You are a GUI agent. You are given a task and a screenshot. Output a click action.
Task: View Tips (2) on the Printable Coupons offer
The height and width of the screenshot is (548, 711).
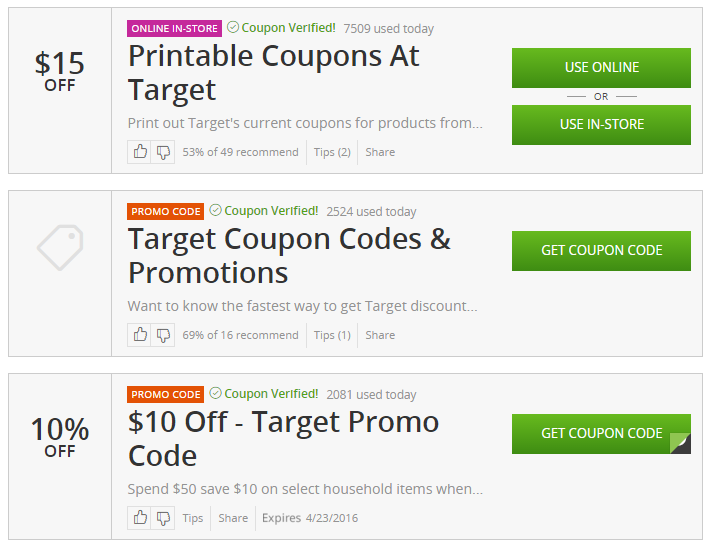point(332,152)
